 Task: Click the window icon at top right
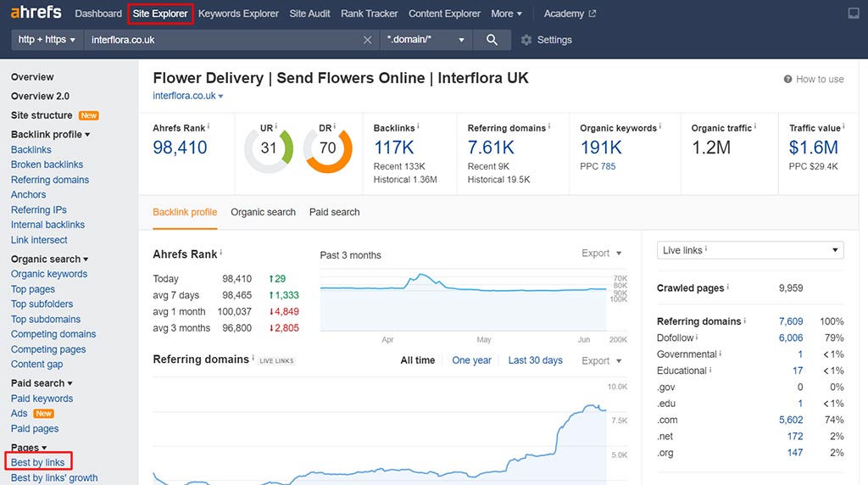(854, 14)
